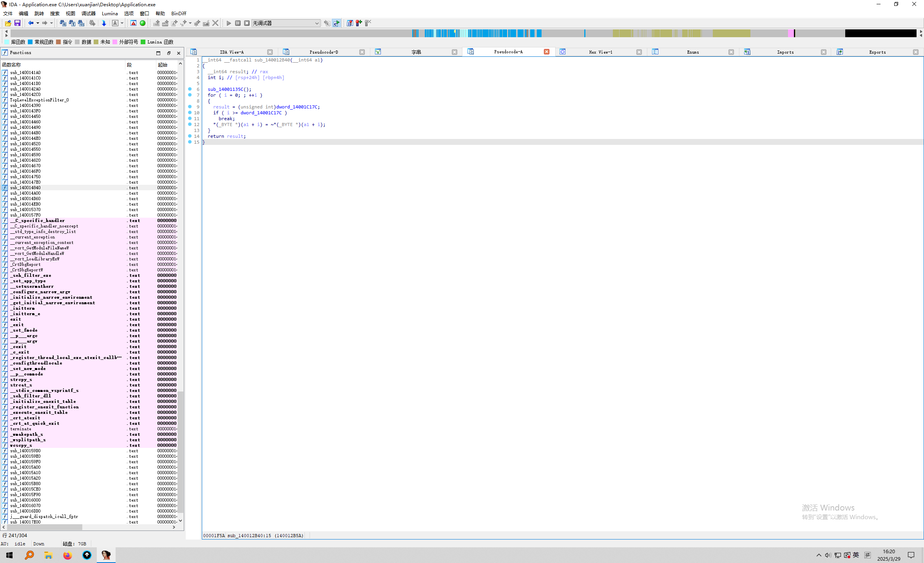Click the light blue 库函数 legend swatch
The image size is (924, 563).
(7, 42)
